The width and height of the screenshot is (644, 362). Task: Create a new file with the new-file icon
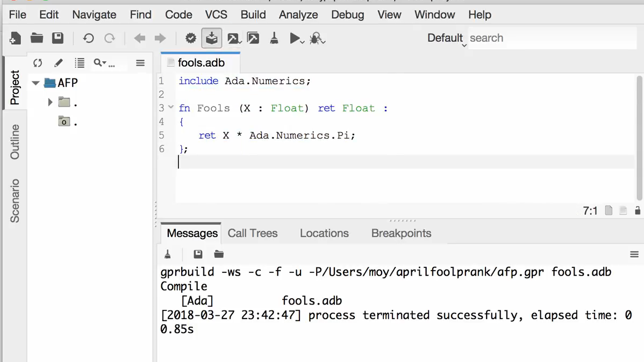click(x=15, y=38)
